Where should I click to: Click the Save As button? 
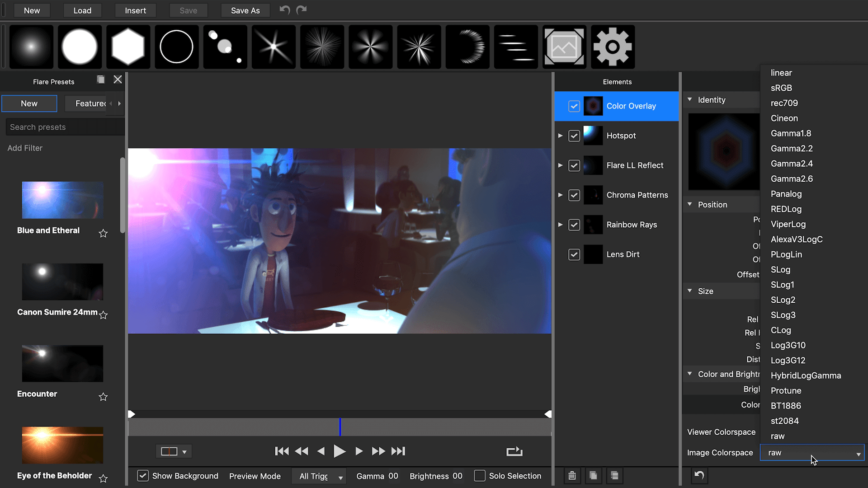pos(245,10)
